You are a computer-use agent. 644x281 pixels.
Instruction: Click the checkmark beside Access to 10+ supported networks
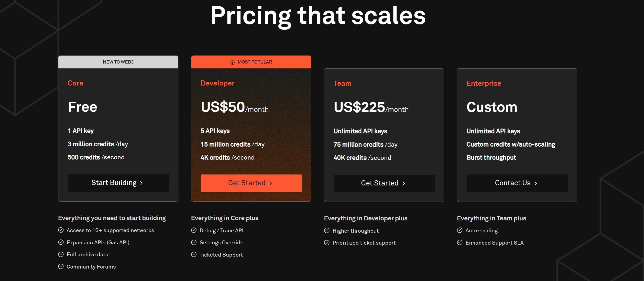pyautogui.click(x=61, y=230)
